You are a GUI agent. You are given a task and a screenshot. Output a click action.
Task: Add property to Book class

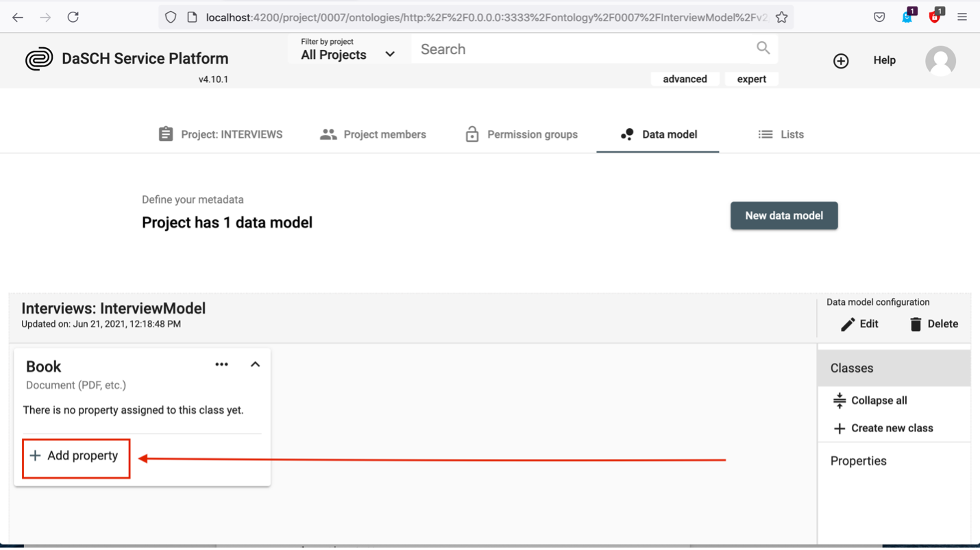tap(75, 456)
